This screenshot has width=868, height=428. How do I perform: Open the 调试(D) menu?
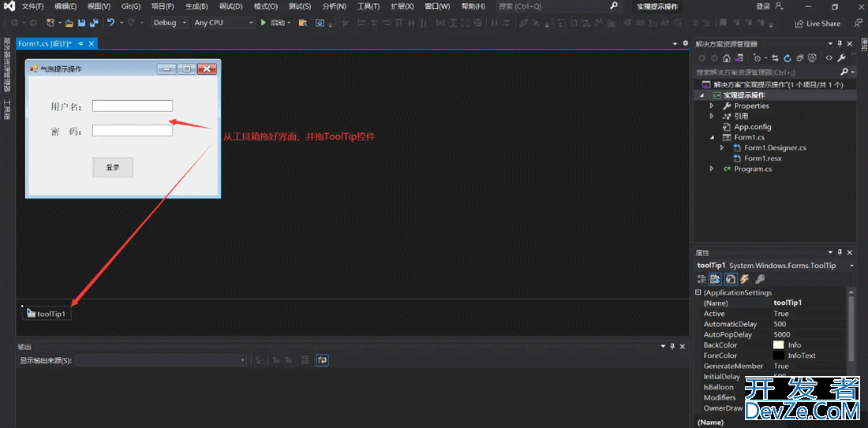[x=230, y=6]
